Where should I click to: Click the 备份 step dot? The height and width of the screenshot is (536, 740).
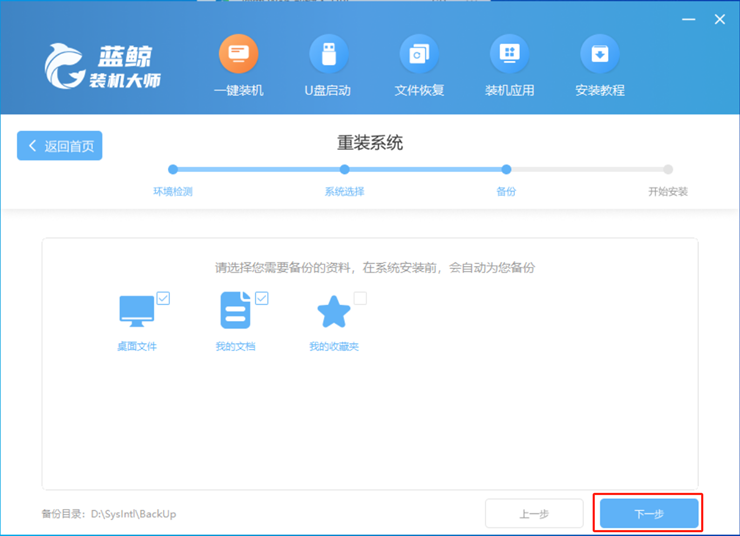[506, 170]
